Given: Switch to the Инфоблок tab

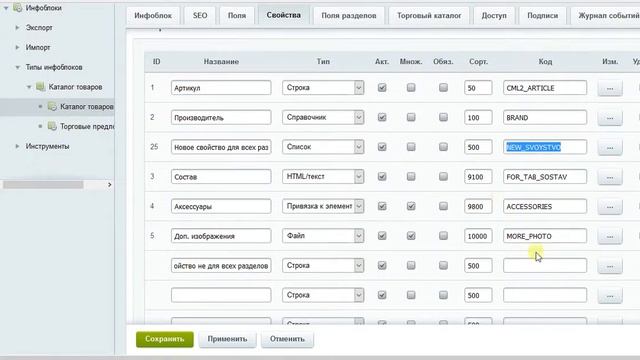Looking at the screenshot, I should pyautogui.click(x=153, y=16).
